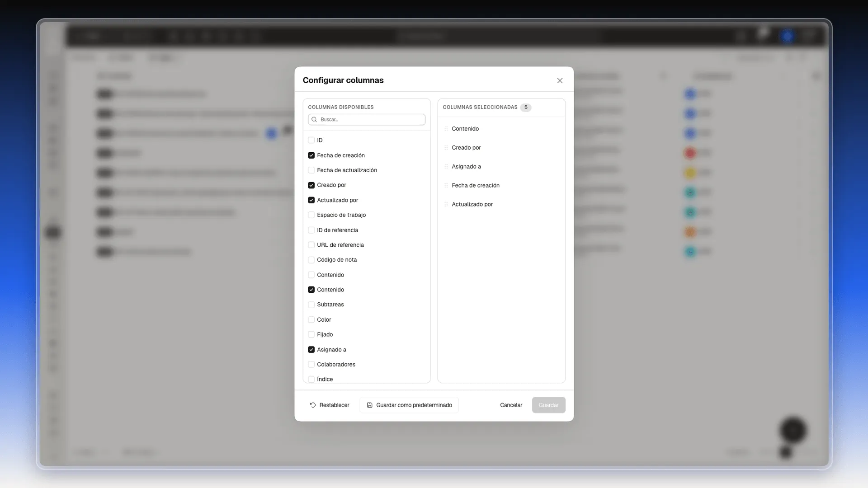Viewport: 868px width, 488px height.
Task: Select Asignado a in selected columns list
Action: (x=501, y=167)
